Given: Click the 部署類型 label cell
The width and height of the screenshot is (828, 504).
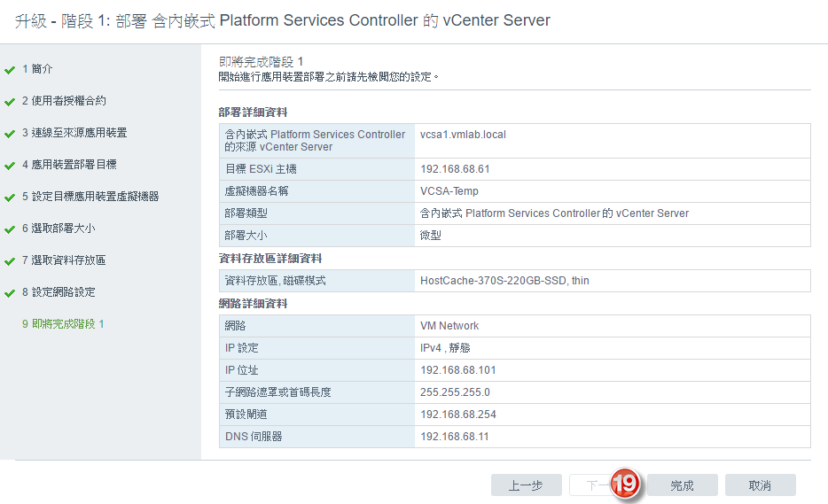Looking at the screenshot, I should pyautogui.click(x=316, y=213).
